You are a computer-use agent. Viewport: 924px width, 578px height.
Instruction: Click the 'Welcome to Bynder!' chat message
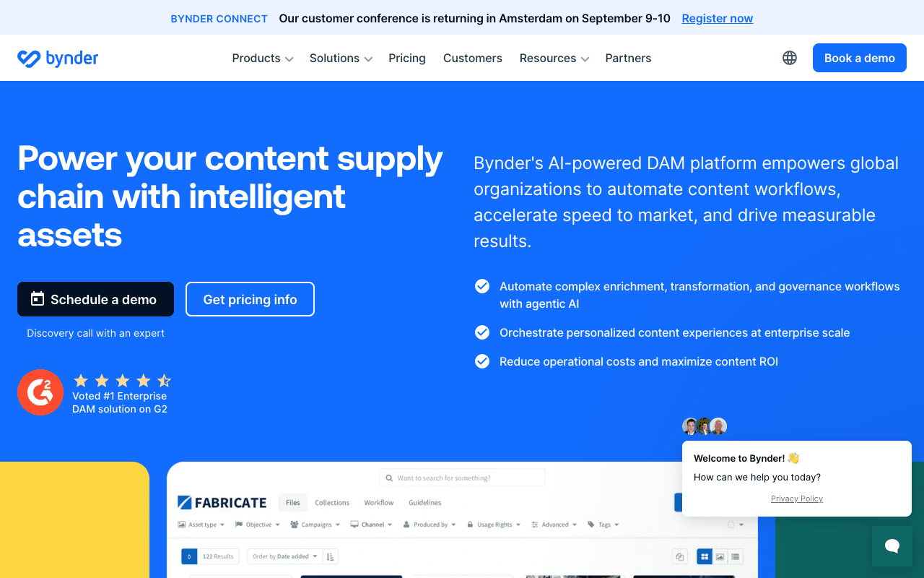click(746, 458)
